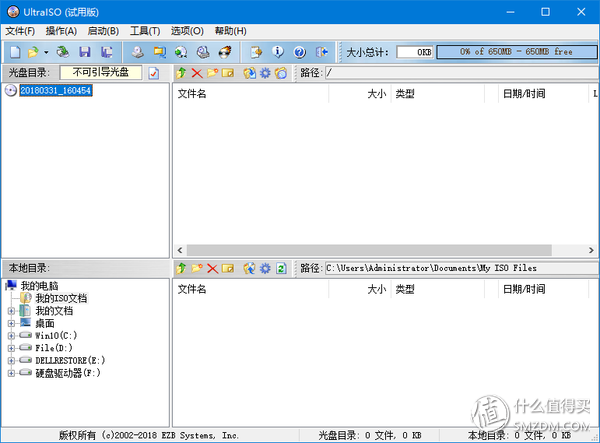Expand the 硬盘驱动器(F:) drive node
Viewport: 600px width, 443px height.
[11, 373]
